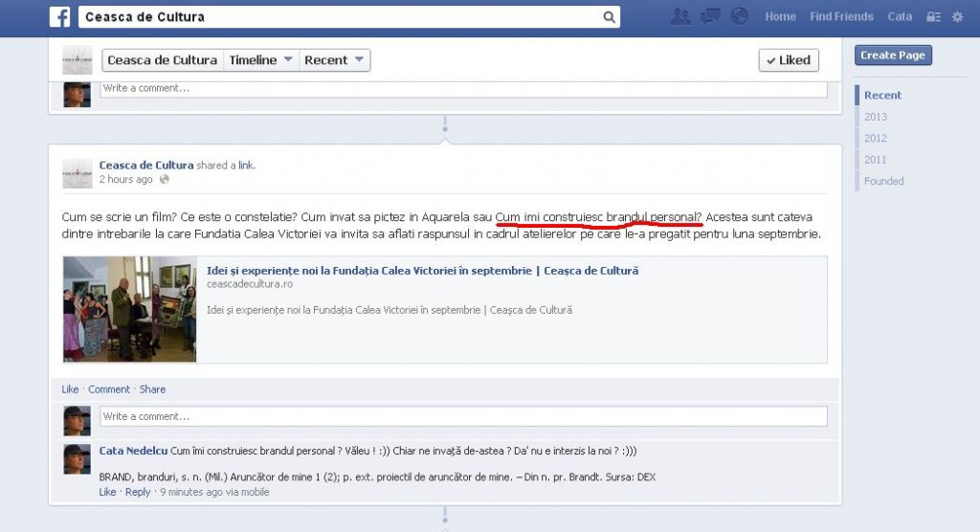Click the Ceasca de Cultura post author link
The image size is (980, 532).
pos(146,165)
